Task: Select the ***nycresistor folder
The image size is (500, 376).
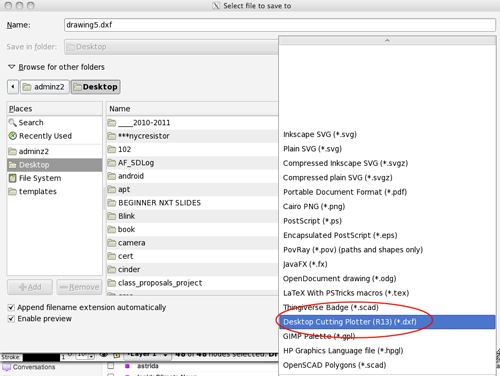Action: coord(192,136)
